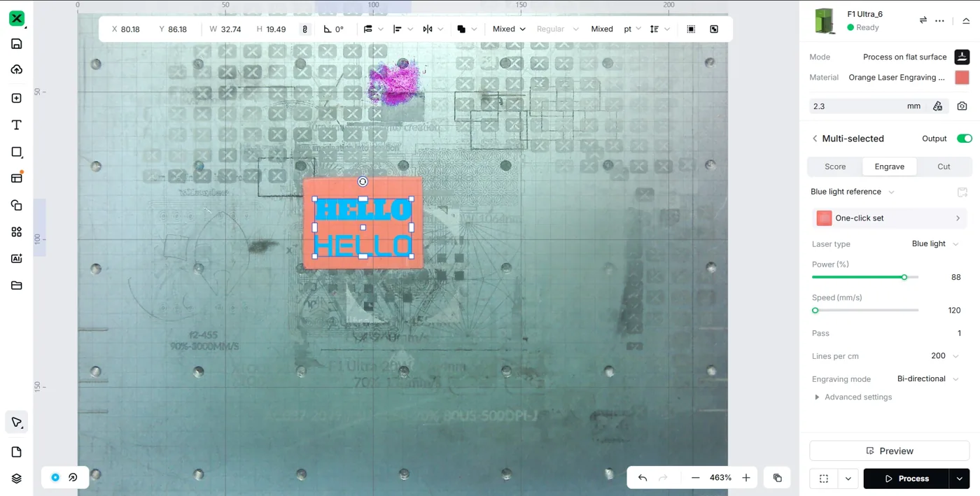Screen dimensions: 980x496
Task: Open the Regular font style dropdown
Action: tap(557, 29)
